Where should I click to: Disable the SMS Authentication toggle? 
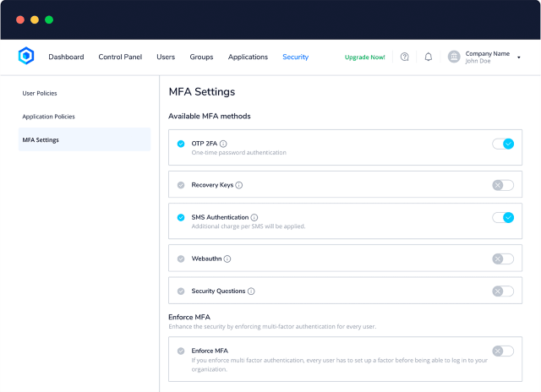pyautogui.click(x=503, y=218)
